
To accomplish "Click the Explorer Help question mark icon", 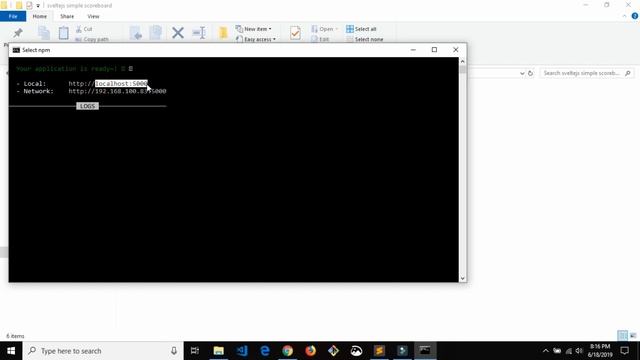I will click(x=635, y=16).
